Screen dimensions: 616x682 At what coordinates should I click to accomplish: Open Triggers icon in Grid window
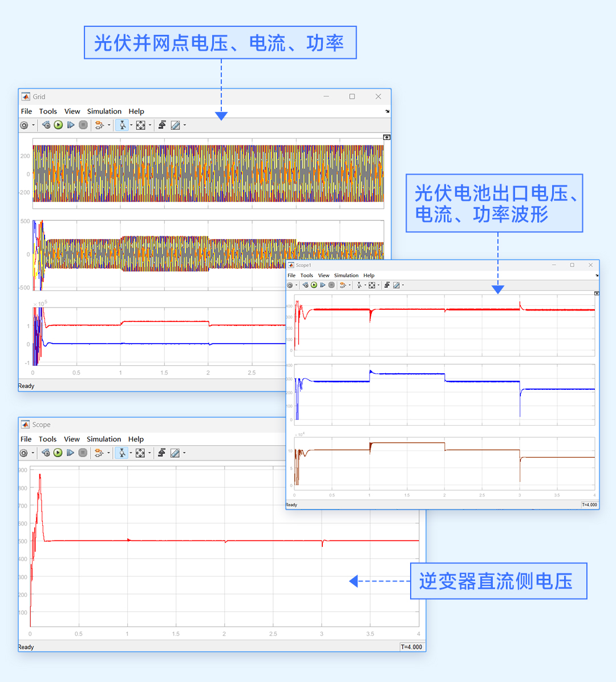pos(162,125)
